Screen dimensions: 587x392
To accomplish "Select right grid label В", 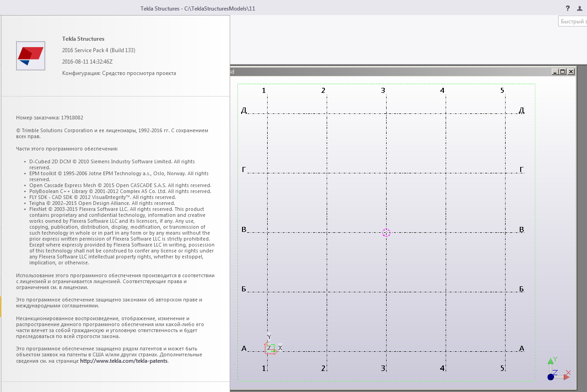I will pos(522,229).
